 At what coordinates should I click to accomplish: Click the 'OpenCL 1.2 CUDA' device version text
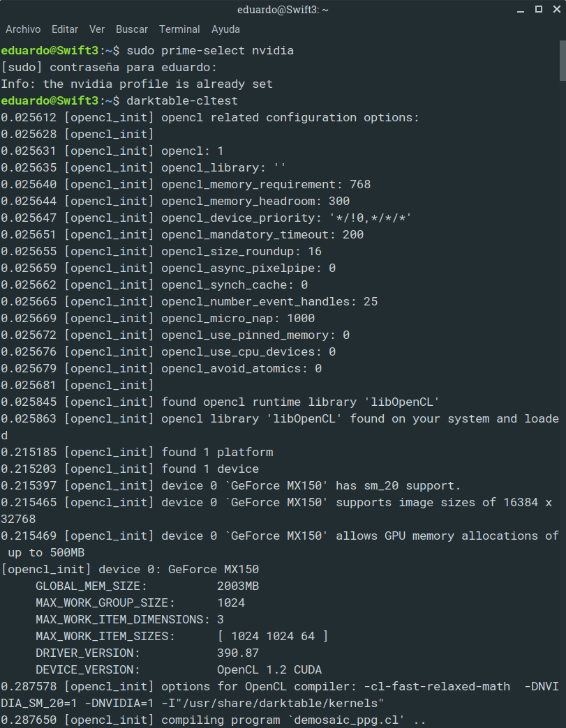pyautogui.click(x=269, y=669)
